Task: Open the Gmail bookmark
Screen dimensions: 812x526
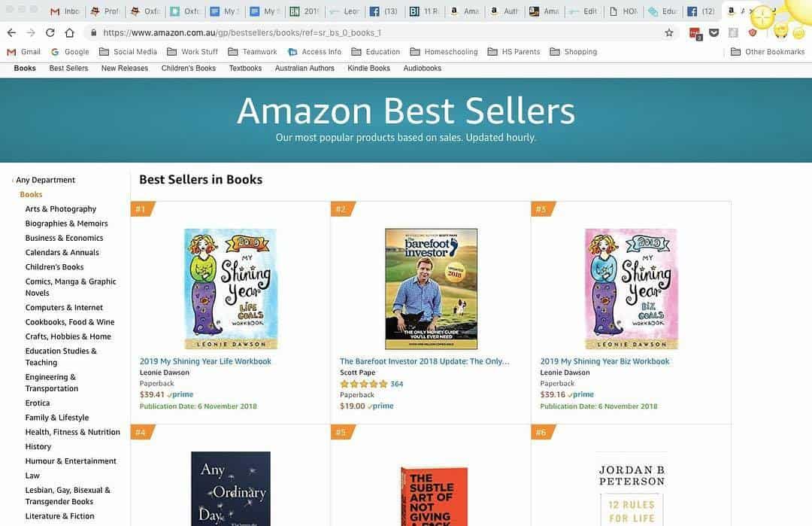Action: pyautogui.click(x=23, y=52)
